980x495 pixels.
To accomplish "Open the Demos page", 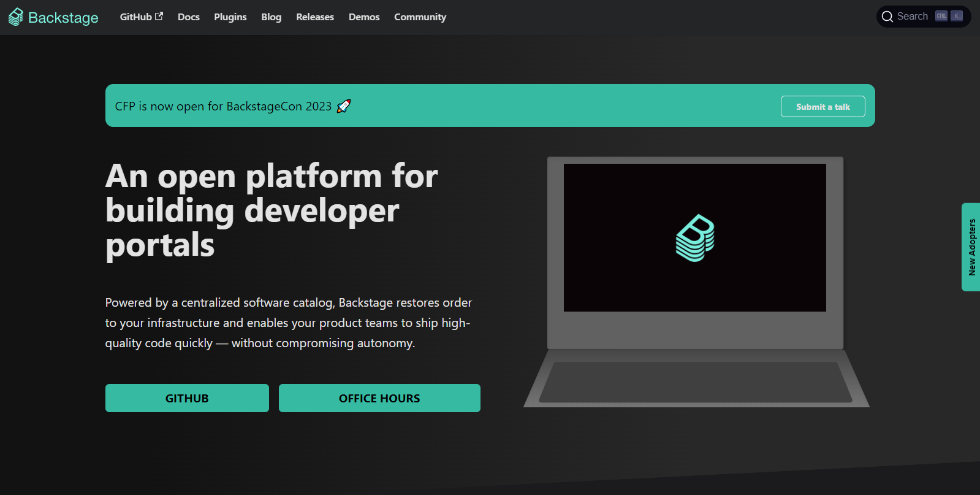I will click(x=364, y=17).
